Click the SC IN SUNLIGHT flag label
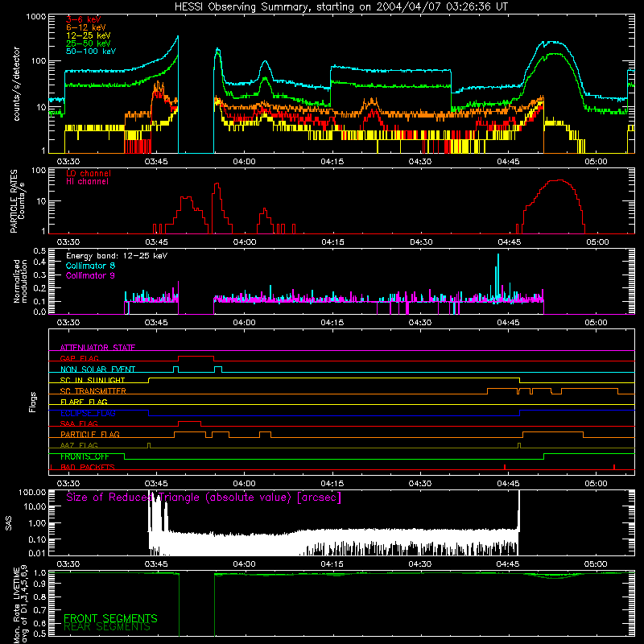This screenshot has width=644, height=644. pos(93,380)
